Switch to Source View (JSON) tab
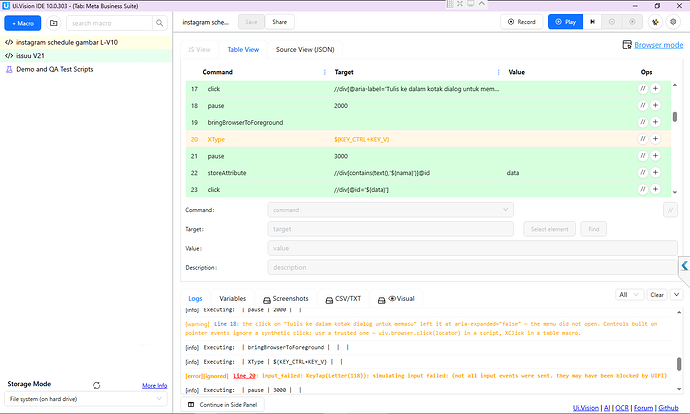Image resolution: width=690 pixels, height=414 pixels. [x=305, y=49]
